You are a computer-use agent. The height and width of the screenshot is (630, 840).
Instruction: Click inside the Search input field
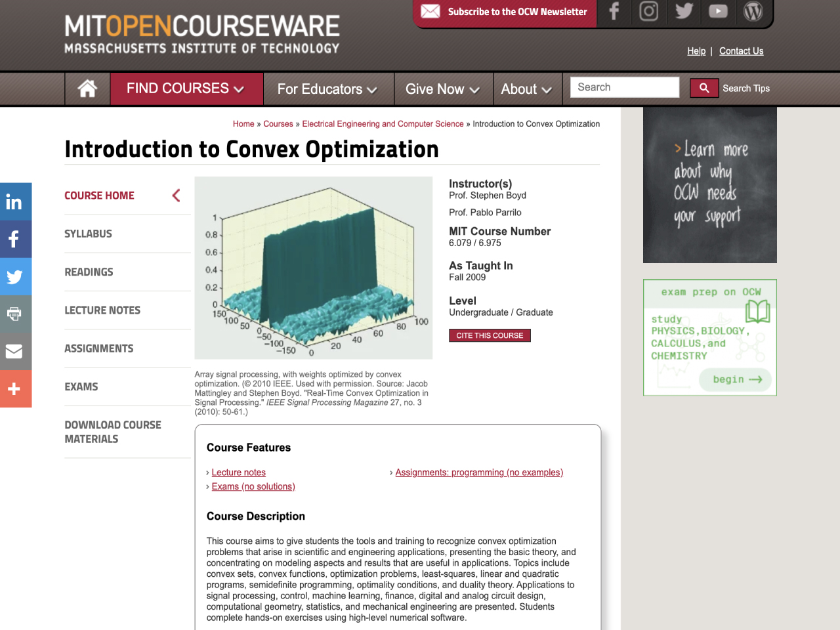625,87
